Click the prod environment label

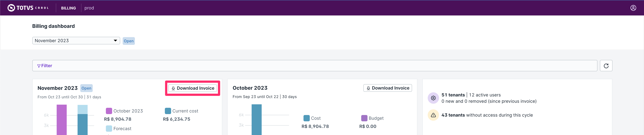click(89, 8)
